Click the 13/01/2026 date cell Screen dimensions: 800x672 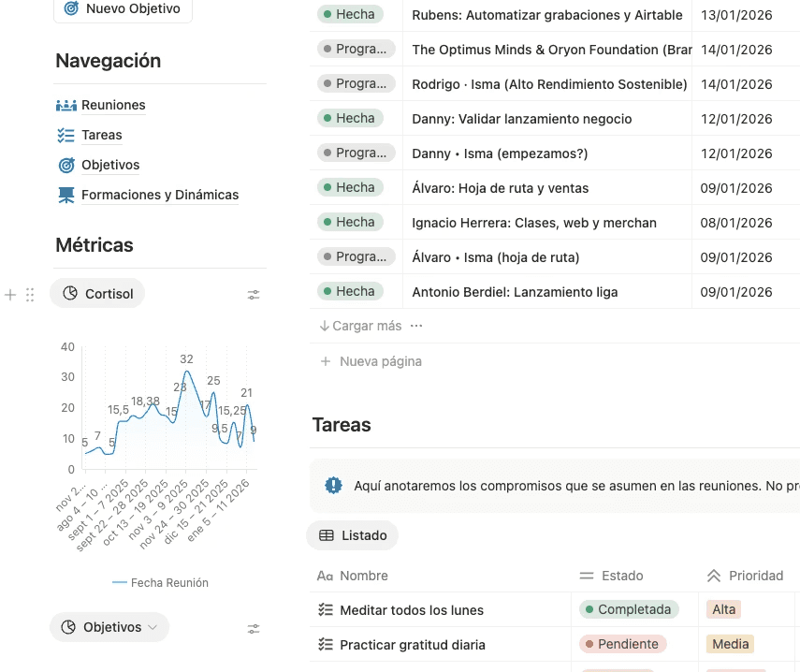[x=736, y=15]
